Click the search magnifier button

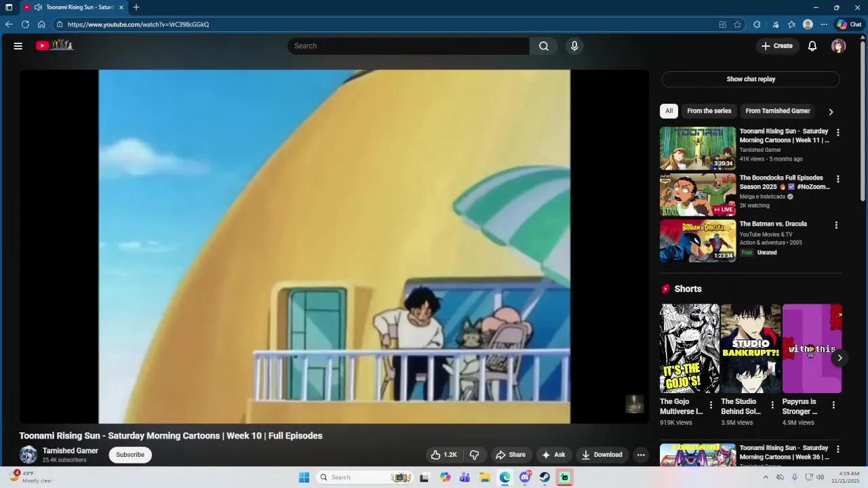544,46
